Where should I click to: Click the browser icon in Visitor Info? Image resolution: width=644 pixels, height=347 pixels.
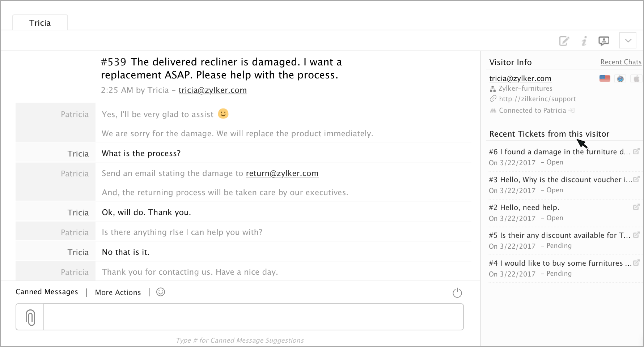(620, 78)
